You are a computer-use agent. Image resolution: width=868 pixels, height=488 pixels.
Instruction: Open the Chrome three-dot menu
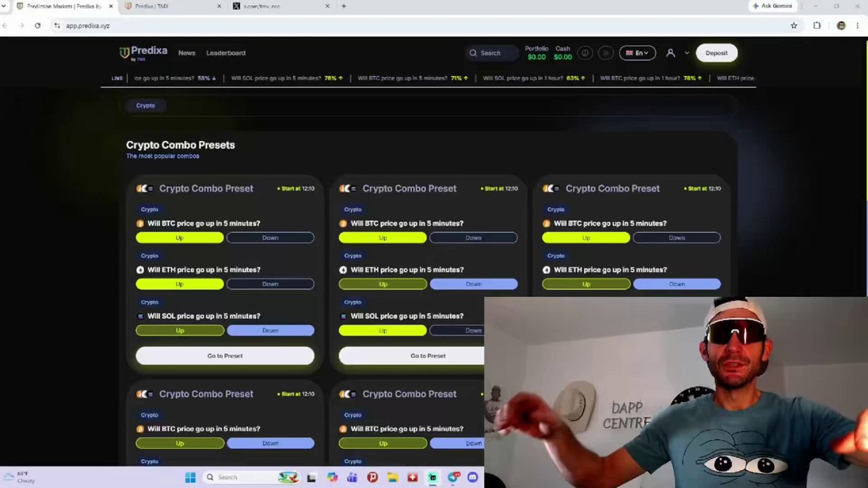pyautogui.click(x=857, y=25)
